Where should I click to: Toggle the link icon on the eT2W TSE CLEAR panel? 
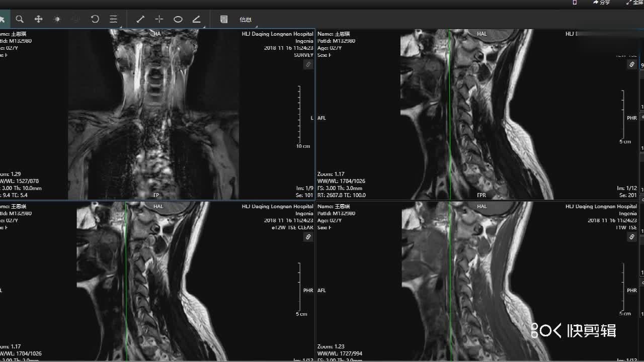pyautogui.click(x=308, y=237)
